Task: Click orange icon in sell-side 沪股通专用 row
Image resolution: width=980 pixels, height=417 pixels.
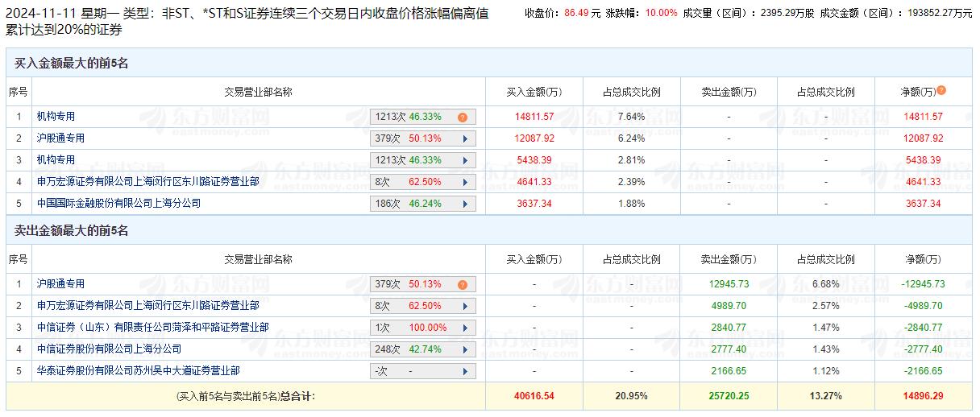Action: pos(463,284)
